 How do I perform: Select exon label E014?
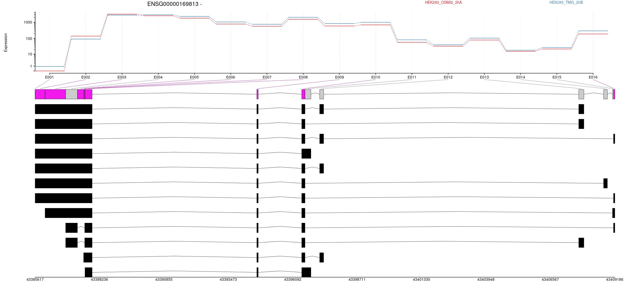tap(521, 77)
